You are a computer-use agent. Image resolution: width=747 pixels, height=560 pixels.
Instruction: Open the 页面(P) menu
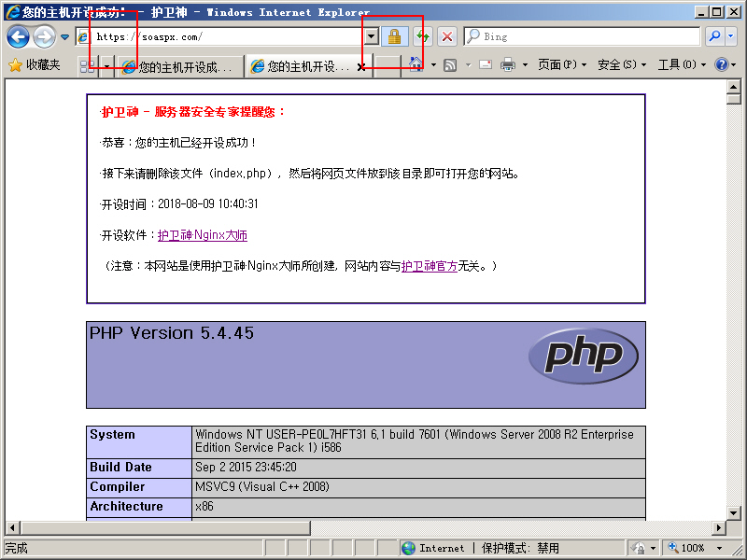(x=562, y=65)
